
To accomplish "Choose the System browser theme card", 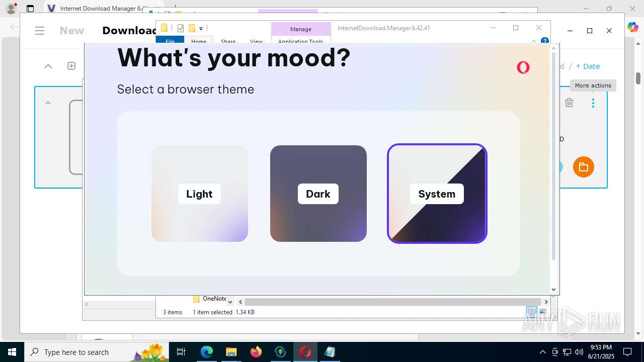I will (x=437, y=194).
